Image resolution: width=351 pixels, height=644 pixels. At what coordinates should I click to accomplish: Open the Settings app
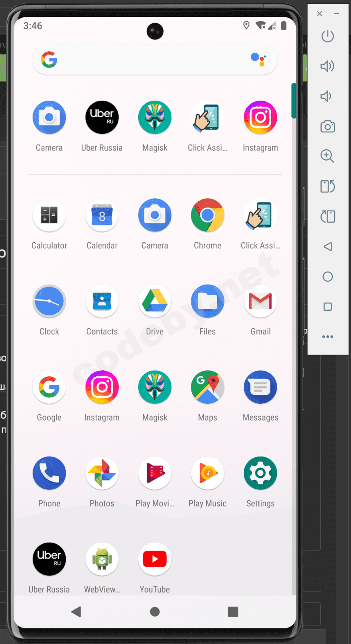[x=260, y=473]
